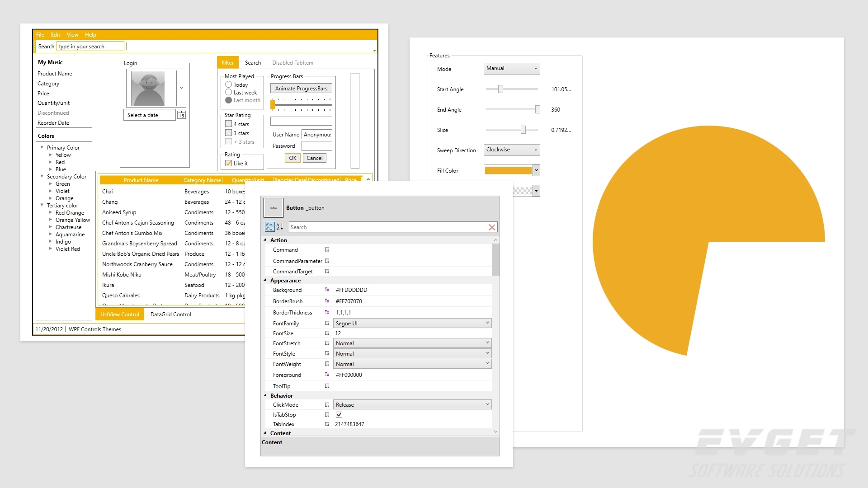
Task: Open the FontWeight Normal dropdown
Action: click(x=412, y=364)
